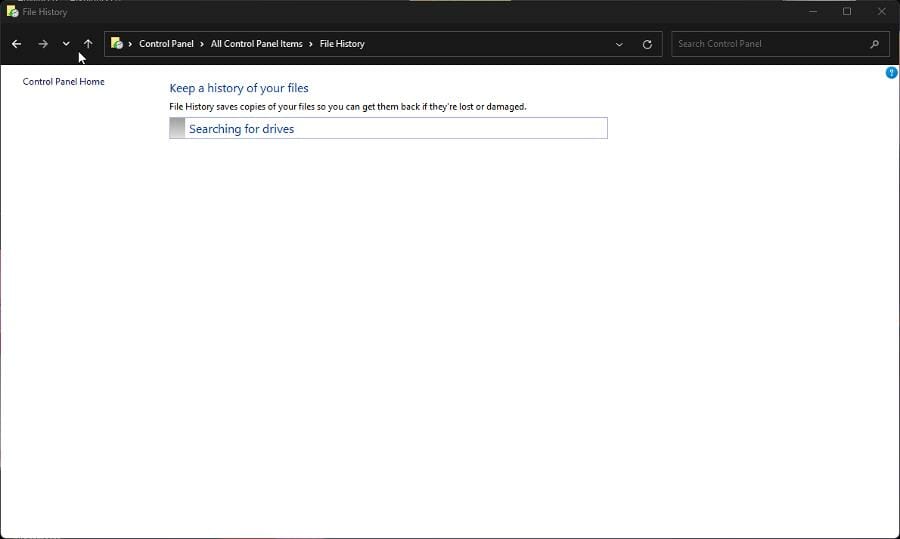This screenshot has height=539, width=900.
Task: Open the blue help icon
Action: click(x=891, y=72)
